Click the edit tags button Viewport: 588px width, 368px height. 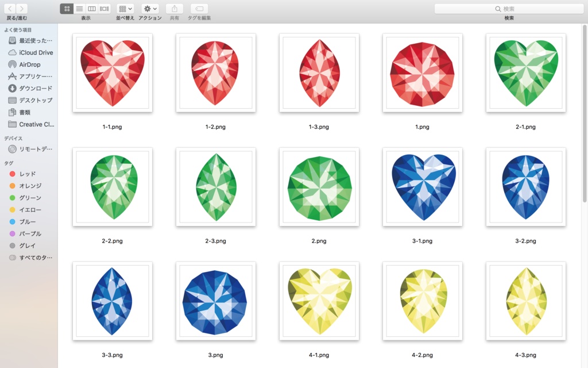click(199, 9)
